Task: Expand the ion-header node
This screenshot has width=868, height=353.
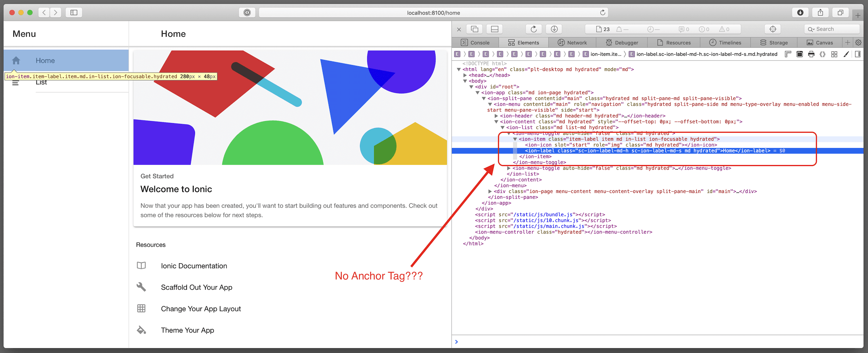Action: pos(497,116)
